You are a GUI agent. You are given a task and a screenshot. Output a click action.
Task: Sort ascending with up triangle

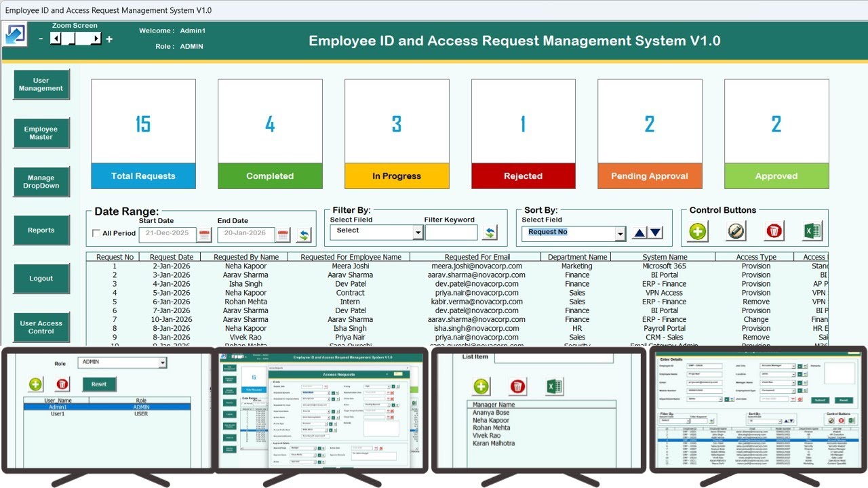[x=639, y=232]
